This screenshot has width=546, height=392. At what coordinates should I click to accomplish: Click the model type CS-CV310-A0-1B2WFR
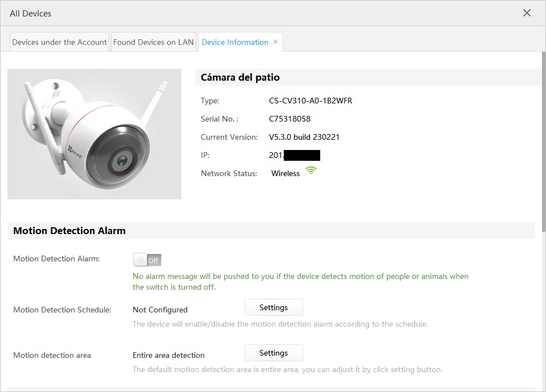(311, 101)
